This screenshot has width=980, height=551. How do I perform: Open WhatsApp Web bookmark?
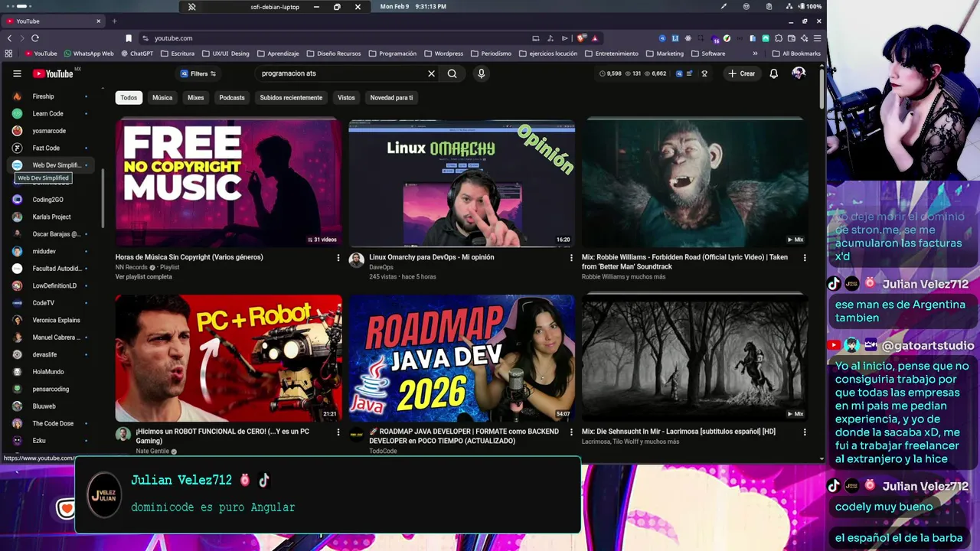point(89,54)
